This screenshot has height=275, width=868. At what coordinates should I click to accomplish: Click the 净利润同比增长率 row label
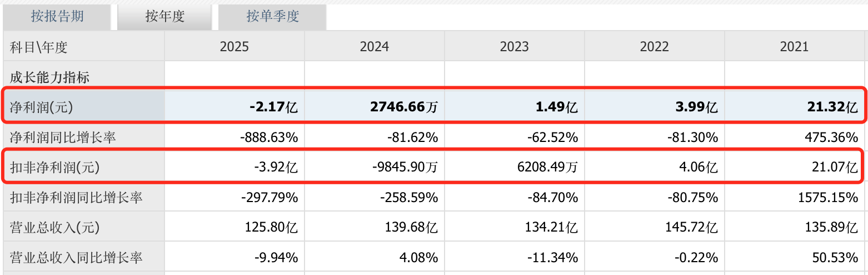coord(63,137)
